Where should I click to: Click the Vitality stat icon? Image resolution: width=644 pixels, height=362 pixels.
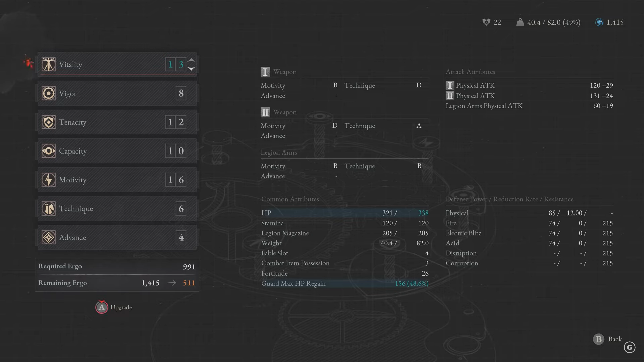click(48, 64)
